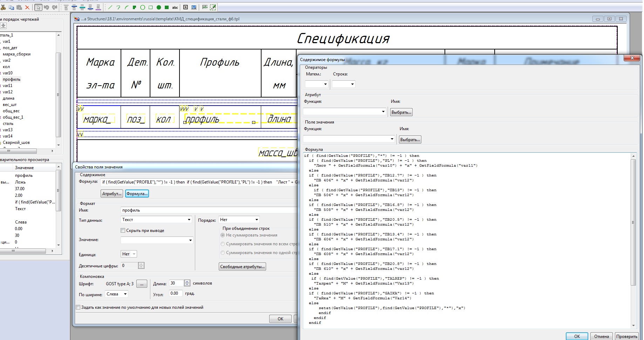Select 'Не суммировать значения' radio button
The image size is (644, 340).
tap(223, 235)
